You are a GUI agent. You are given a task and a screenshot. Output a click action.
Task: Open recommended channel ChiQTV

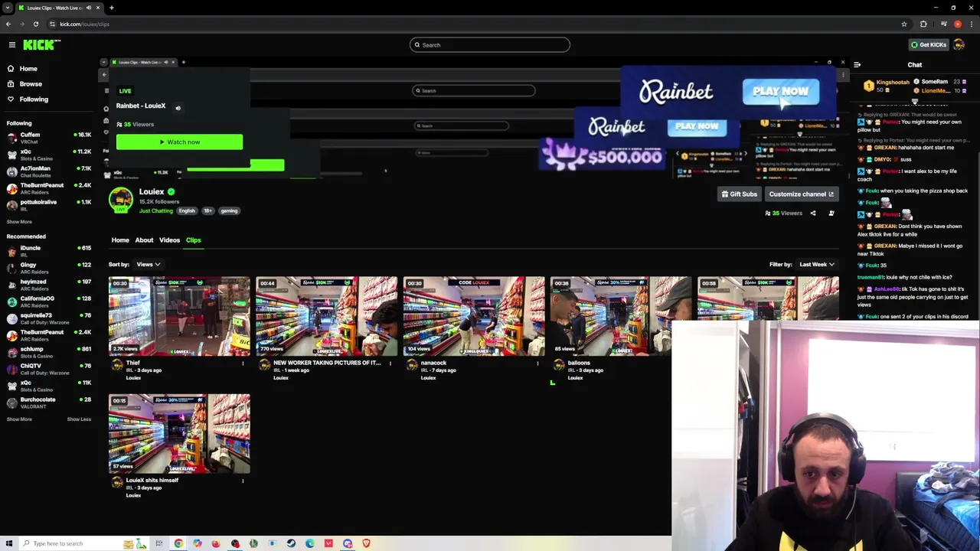tap(49, 369)
